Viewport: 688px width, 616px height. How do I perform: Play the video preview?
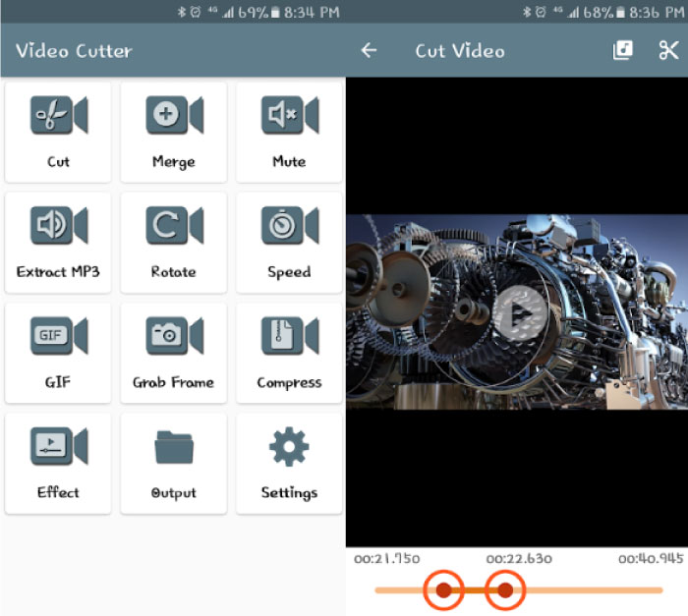click(521, 313)
